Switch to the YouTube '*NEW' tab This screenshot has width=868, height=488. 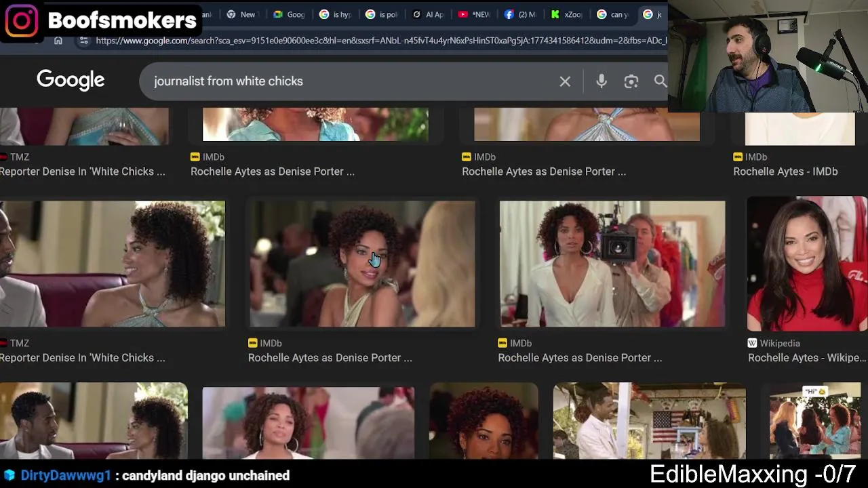point(474,14)
